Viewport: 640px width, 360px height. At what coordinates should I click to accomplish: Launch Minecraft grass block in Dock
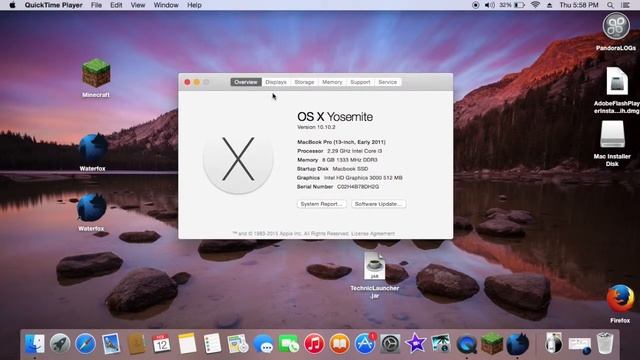[492, 344]
